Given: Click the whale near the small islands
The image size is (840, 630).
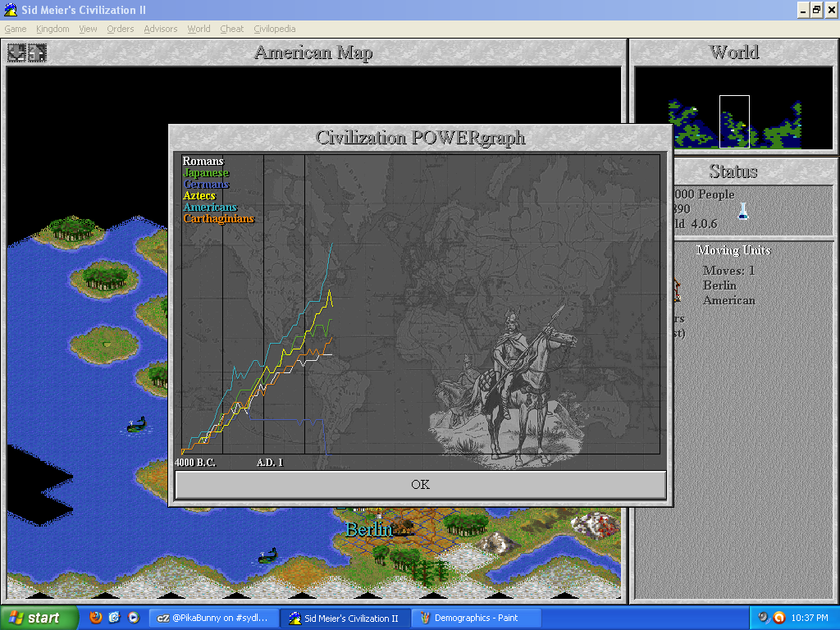Looking at the screenshot, I should tap(137, 424).
